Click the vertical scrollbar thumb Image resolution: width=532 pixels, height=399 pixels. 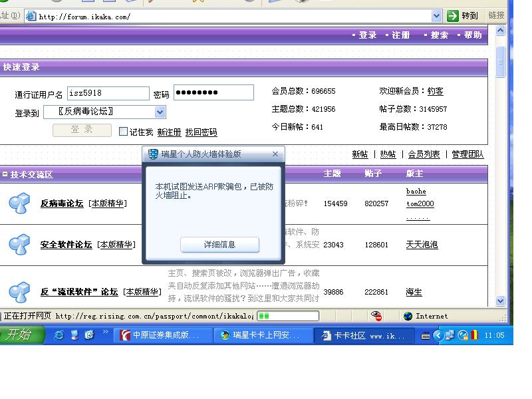(x=501, y=62)
